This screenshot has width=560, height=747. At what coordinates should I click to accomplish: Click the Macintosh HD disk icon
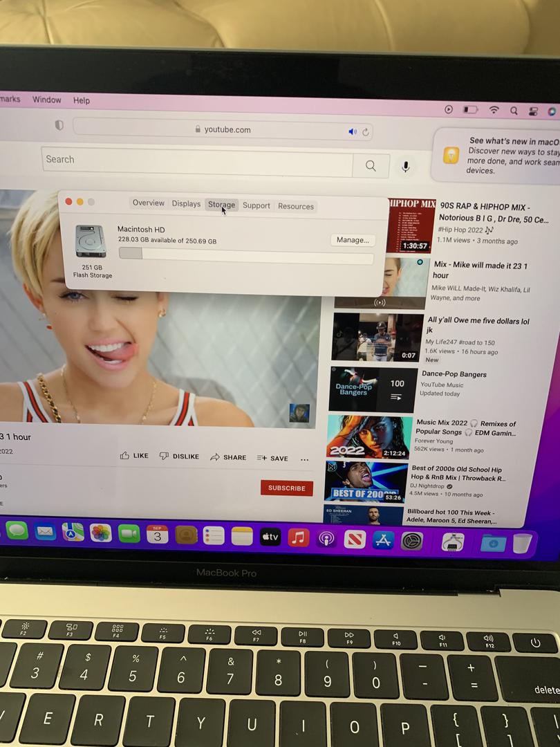pyautogui.click(x=91, y=241)
